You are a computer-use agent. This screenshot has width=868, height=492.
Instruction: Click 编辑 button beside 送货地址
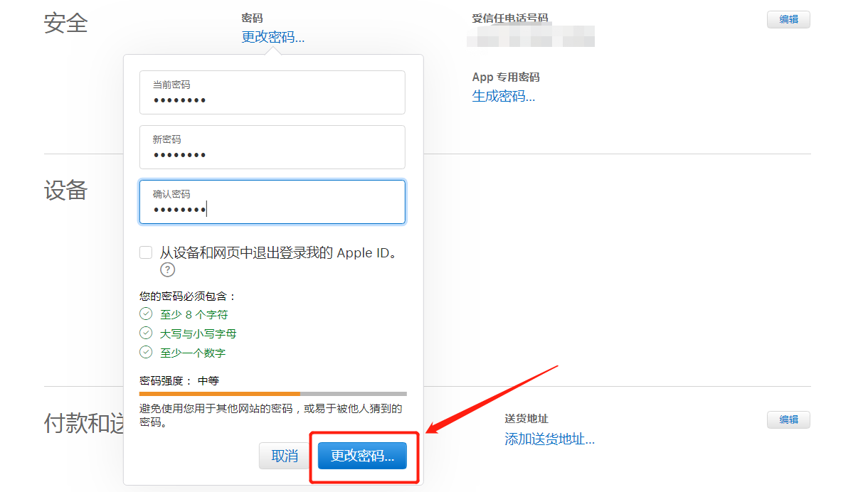click(788, 420)
